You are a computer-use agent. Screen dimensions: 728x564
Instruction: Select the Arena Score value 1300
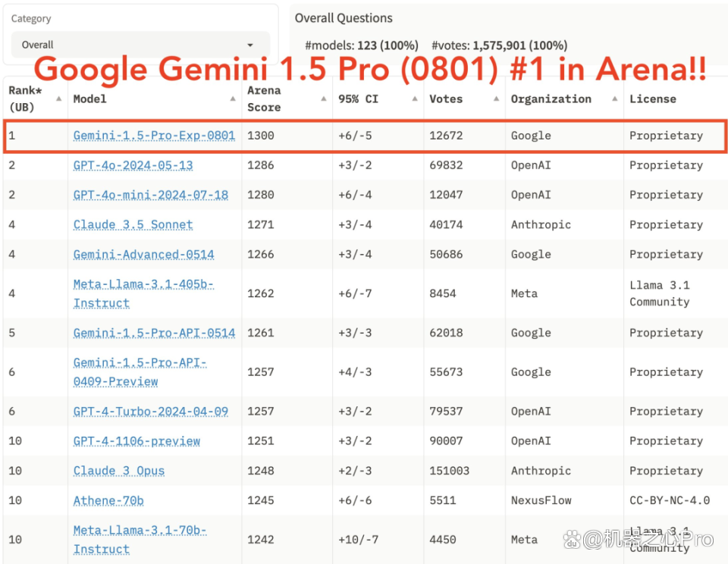[x=261, y=136]
